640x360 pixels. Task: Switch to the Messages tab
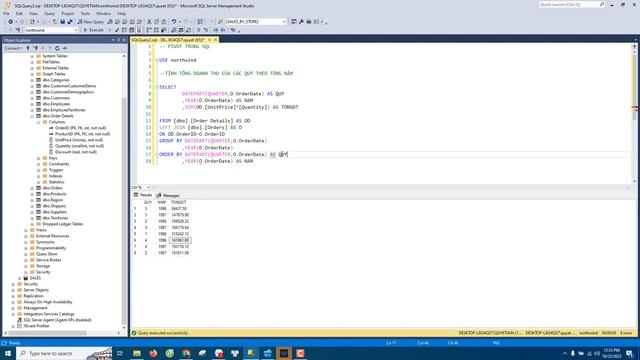point(168,195)
